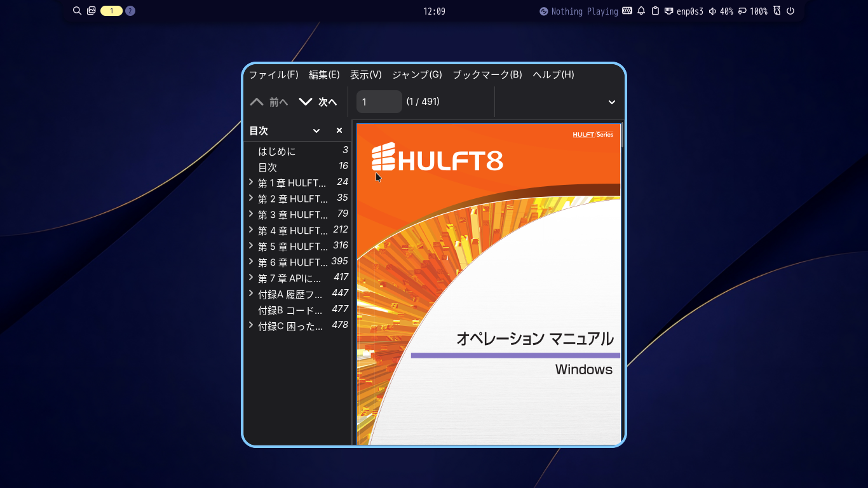Open the 編集(E) menu
Screen dimensions: 868x488
(x=324, y=74)
